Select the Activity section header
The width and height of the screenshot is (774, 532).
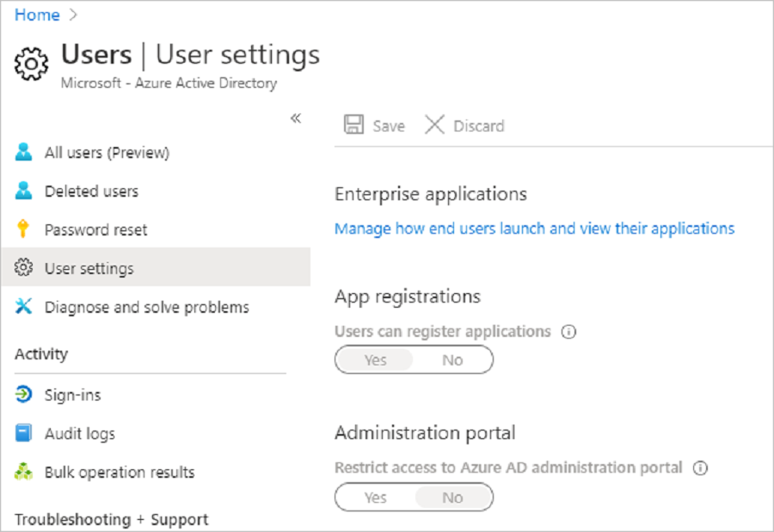(41, 354)
